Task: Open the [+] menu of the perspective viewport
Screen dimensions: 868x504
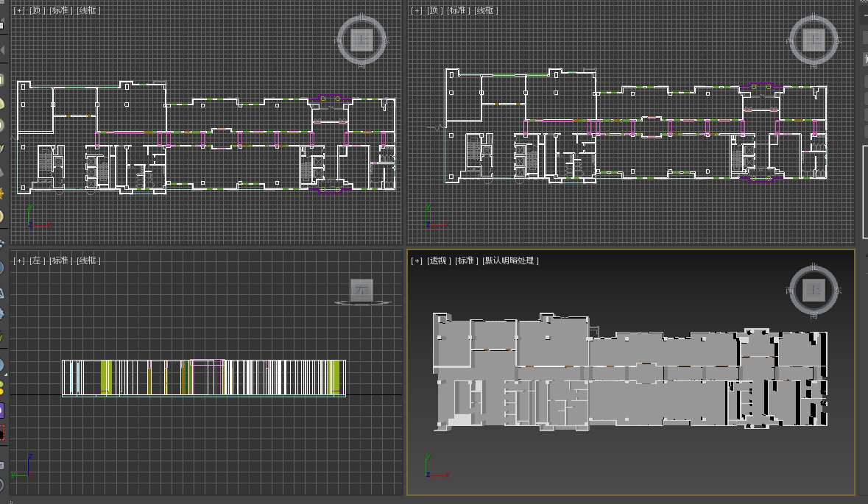Action: (x=417, y=260)
